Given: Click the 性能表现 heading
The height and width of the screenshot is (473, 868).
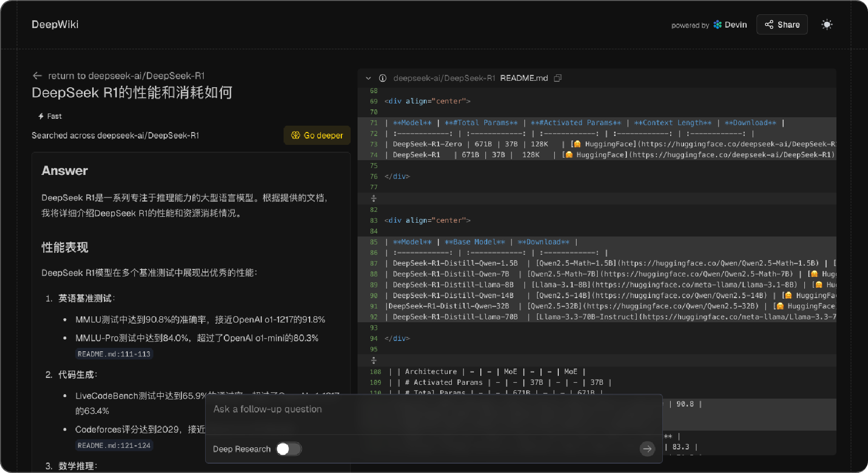Looking at the screenshot, I should (x=65, y=247).
